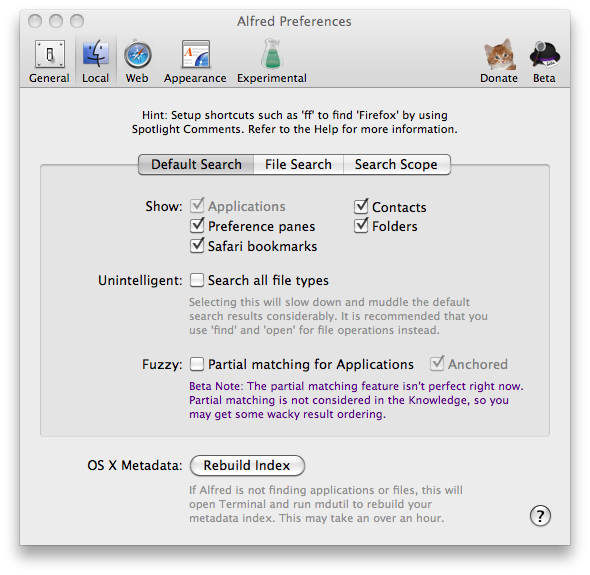Toggle the Safari bookmarks checkbox
590x575 pixels.
tap(197, 246)
